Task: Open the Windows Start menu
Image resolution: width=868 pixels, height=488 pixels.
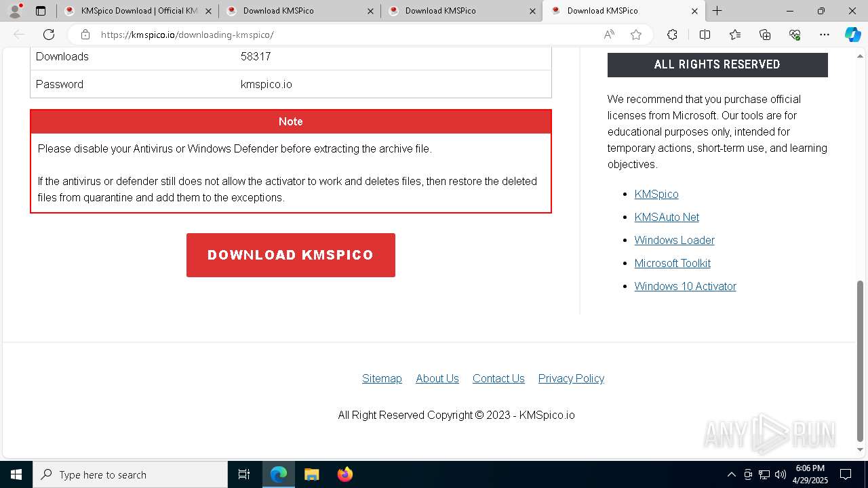Action: pos(16,474)
